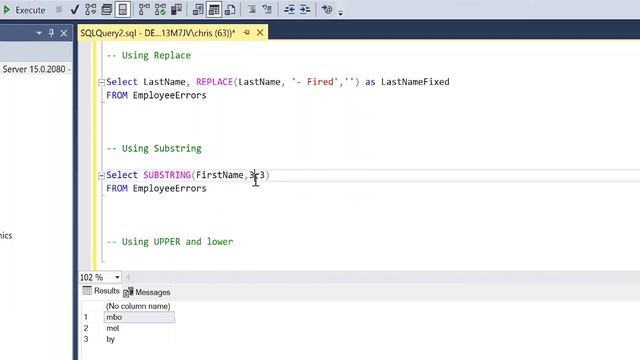Collapse the SUBSTRING Select statement block

(x=101, y=176)
